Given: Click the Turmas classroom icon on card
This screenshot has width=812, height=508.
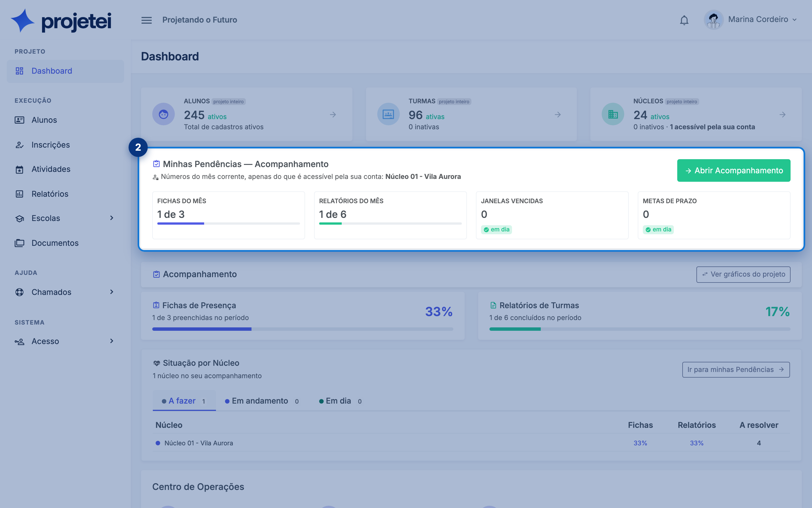Looking at the screenshot, I should pos(388,114).
